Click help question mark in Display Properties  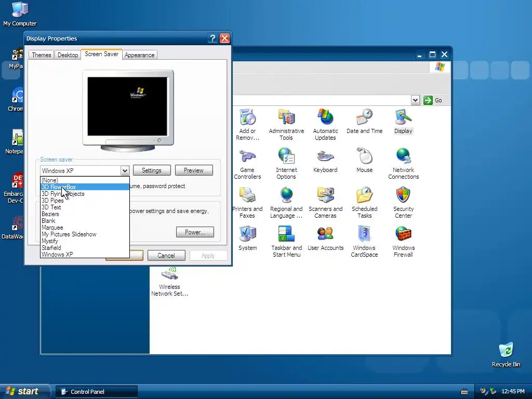point(212,38)
